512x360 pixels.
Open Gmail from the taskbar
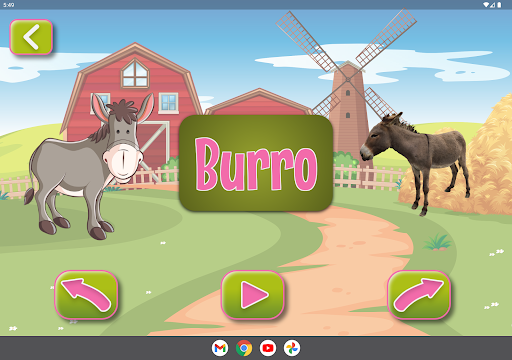[x=220, y=348]
